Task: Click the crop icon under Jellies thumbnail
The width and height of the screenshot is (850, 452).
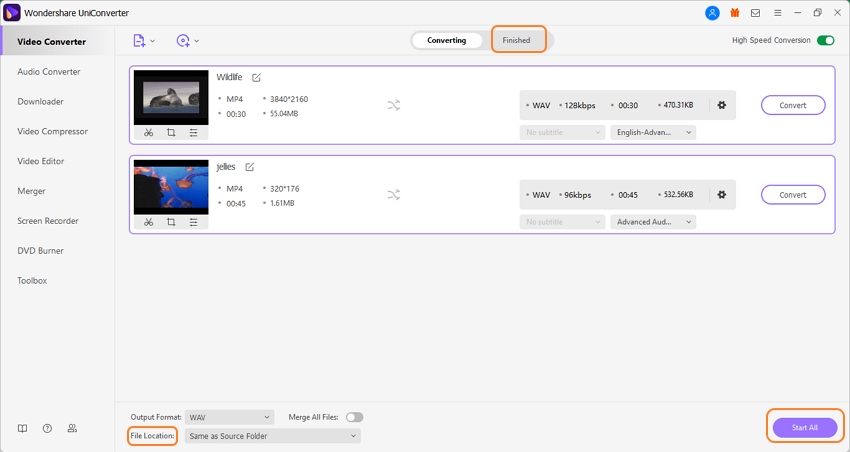Action: pyautogui.click(x=171, y=222)
